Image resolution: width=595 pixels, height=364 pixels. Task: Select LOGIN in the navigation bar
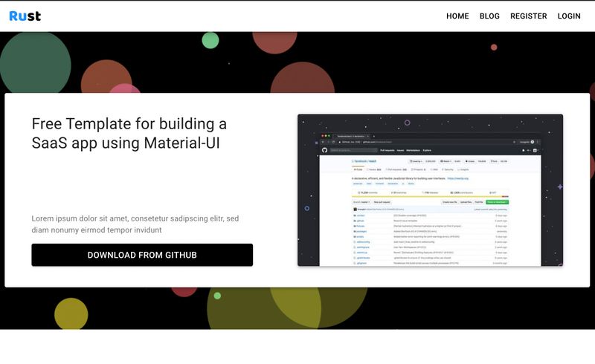pyautogui.click(x=569, y=16)
